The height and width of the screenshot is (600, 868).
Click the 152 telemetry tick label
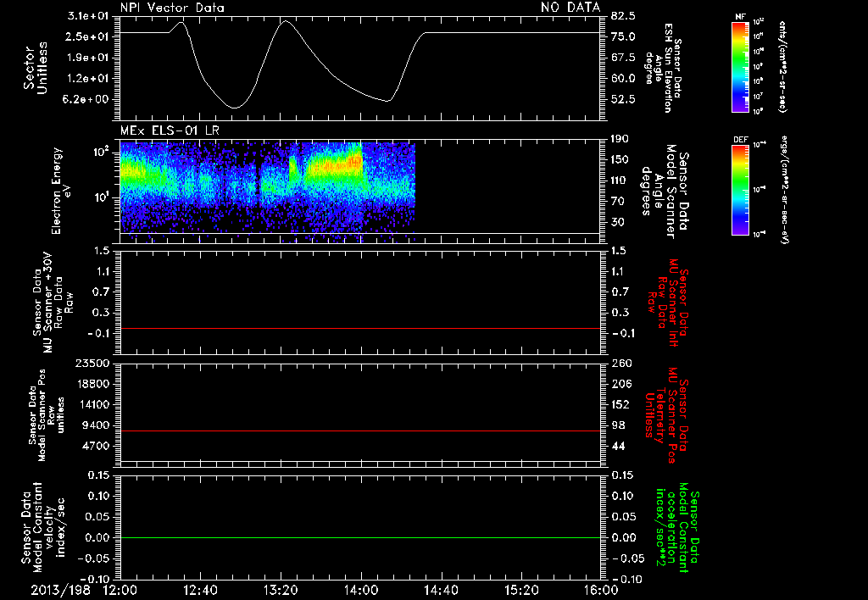(621, 404)
